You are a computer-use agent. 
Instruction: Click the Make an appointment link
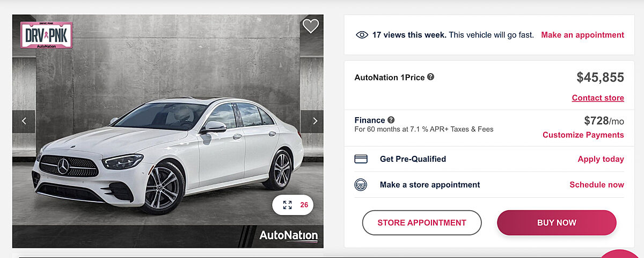[582, 35]
